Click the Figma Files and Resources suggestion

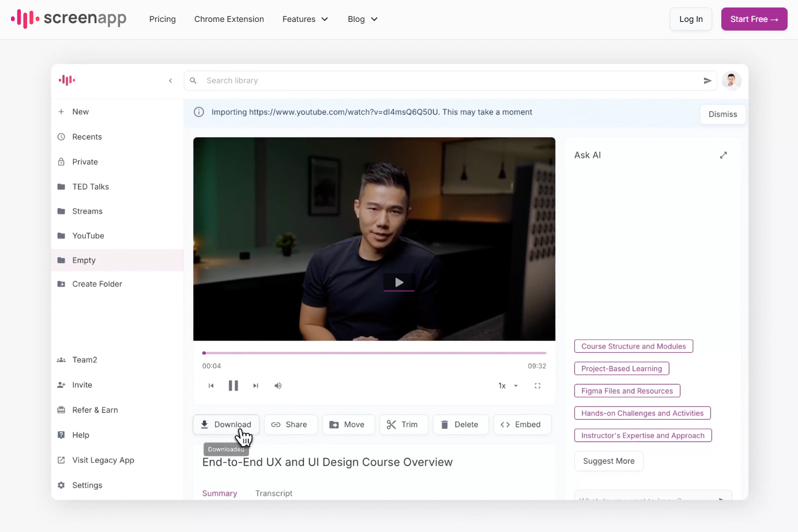click(627, 390)
